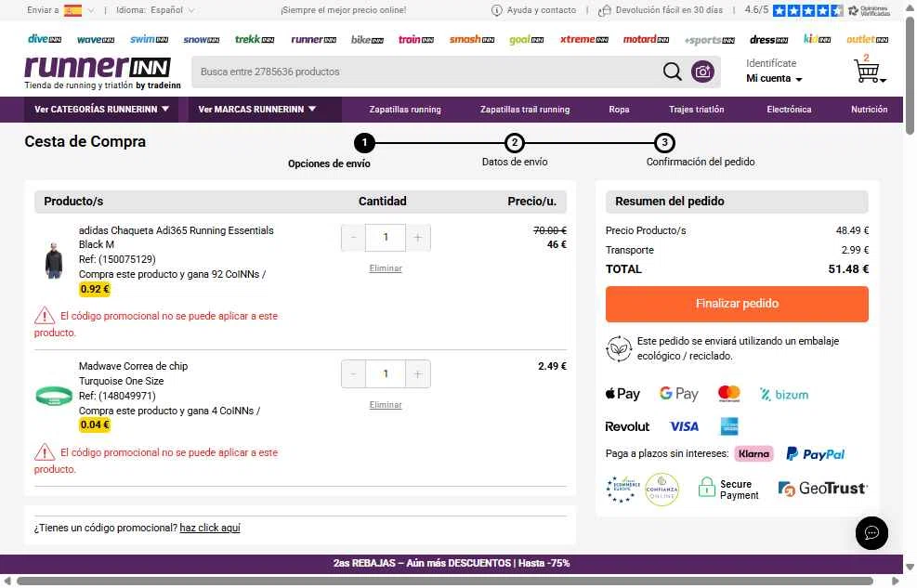Click the product search input field
The height and width of the screenshot is (588, 917).
pos(427,72)
